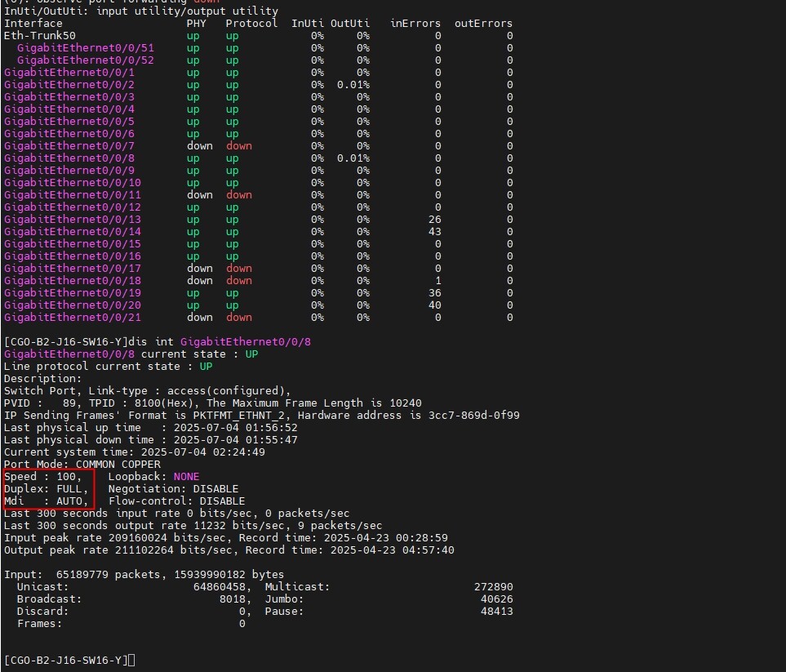Click the Negotiation DISABLE value
786x672 pixels.
click(x=216, y=489)
